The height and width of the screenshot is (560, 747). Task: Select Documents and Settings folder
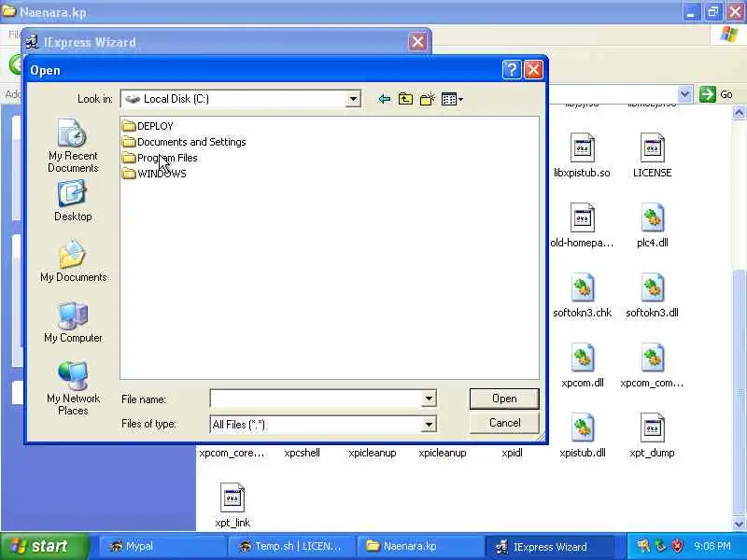pyautogui.click(x=184, y=142)
